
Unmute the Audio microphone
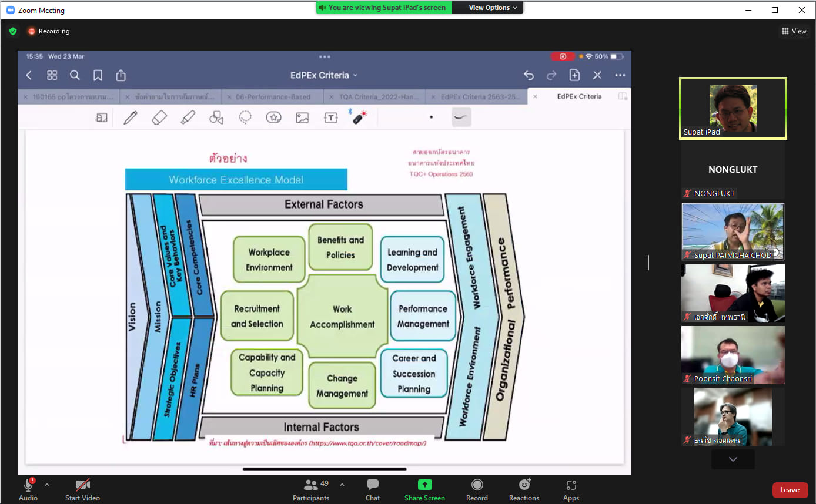point(28,490)
